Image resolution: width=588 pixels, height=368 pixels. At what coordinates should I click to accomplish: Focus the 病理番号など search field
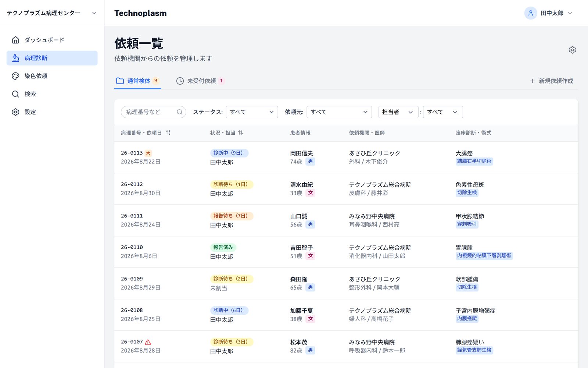tap(153, 112)
